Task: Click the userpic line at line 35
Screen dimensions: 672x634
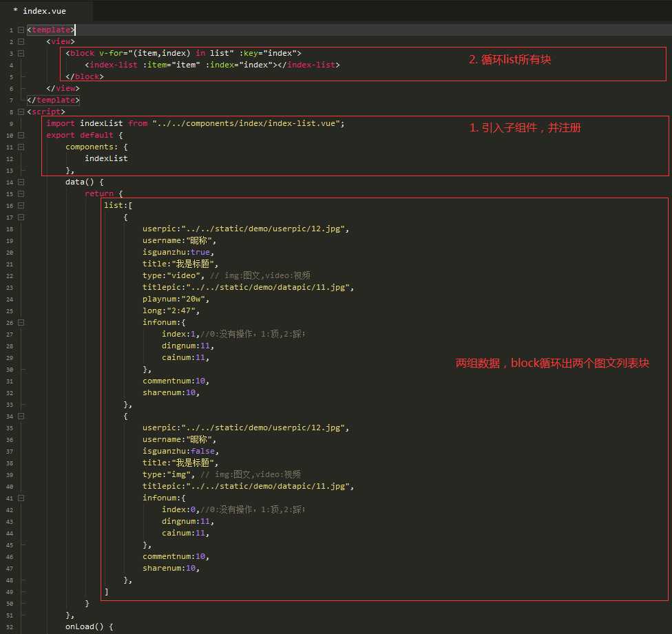Action: [x=246, y=427]
